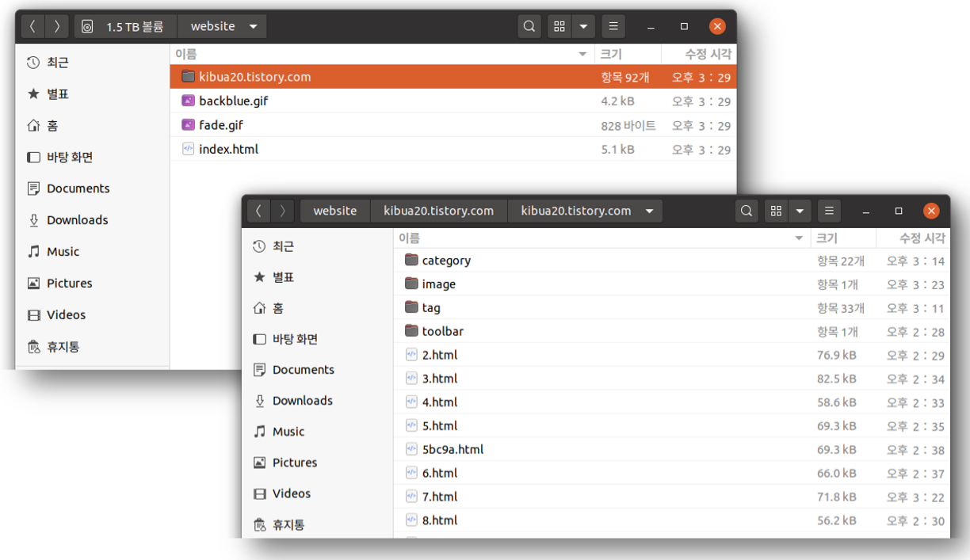Sort by 수정 시각 column in back window

(x=698, y=54)
